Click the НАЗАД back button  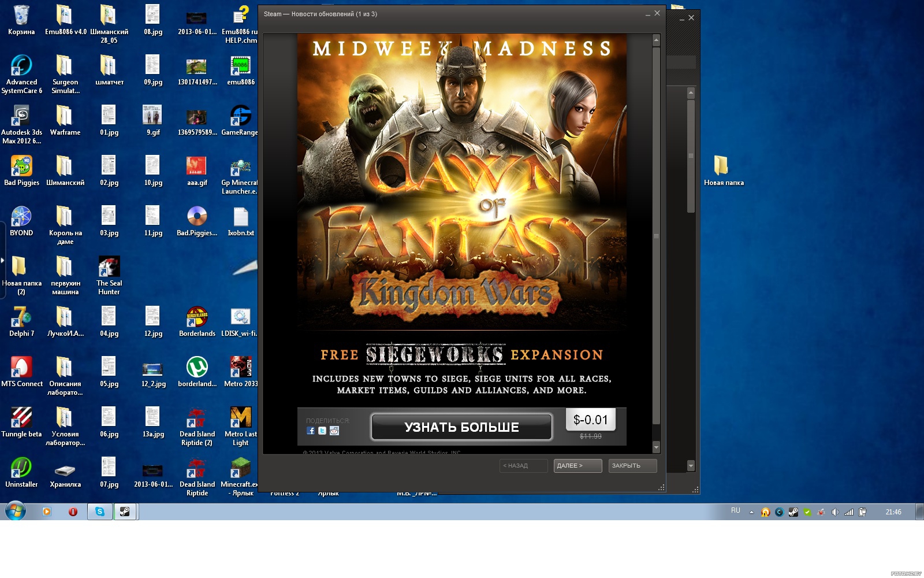(x=523, y=466)
